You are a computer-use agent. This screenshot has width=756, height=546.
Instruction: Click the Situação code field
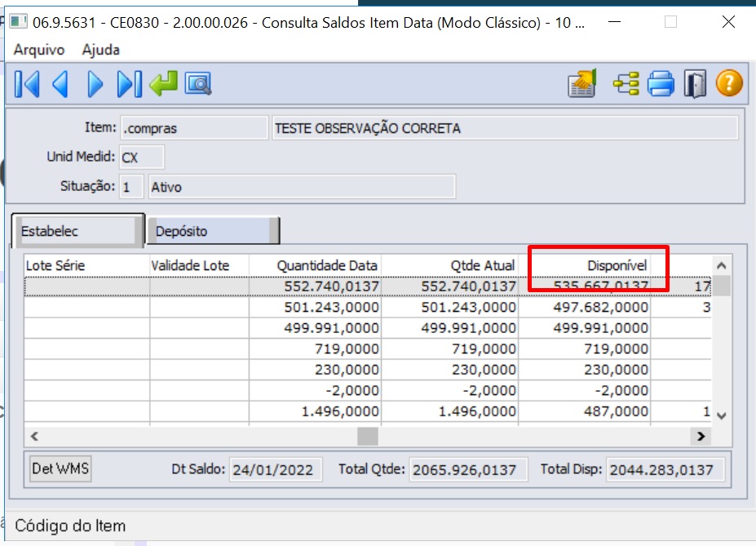131,187
